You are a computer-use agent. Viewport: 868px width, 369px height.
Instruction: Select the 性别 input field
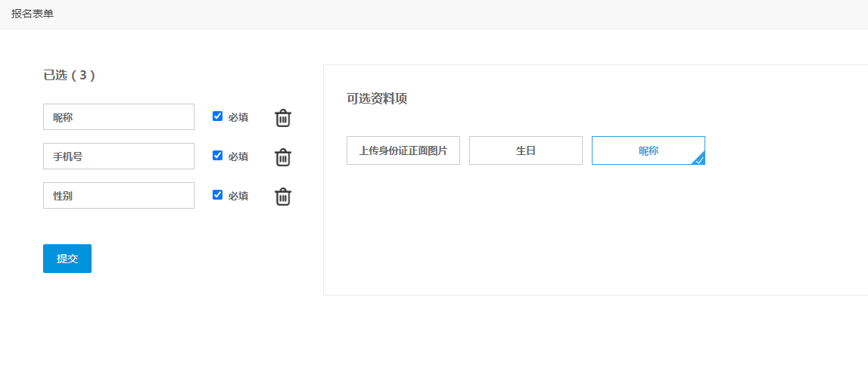(x=119, y=195)
